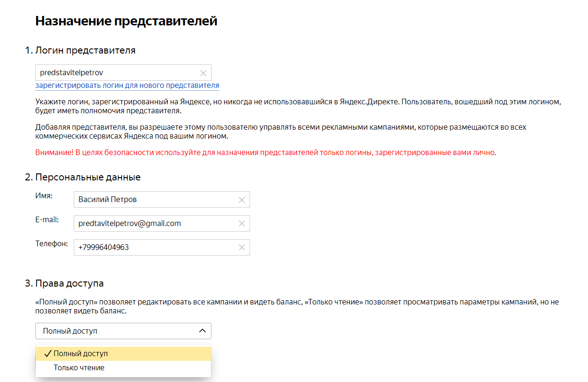Clear the representative login field with X
Viewport: 588px width, 382px height.
(x=203, y=73)
